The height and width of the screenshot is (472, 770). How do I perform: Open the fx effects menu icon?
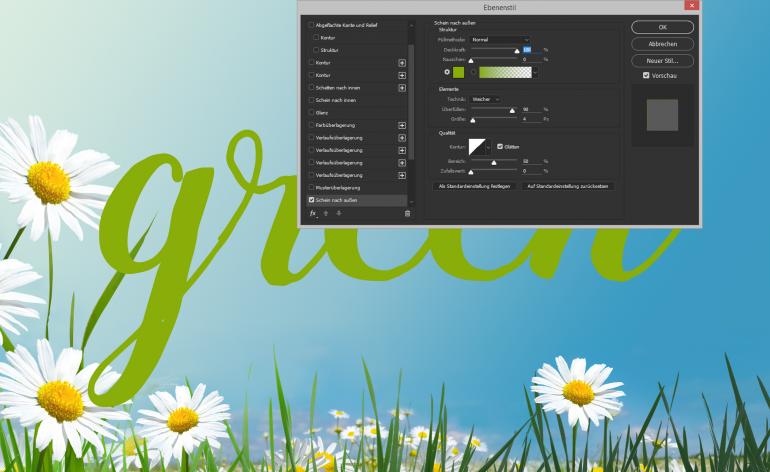point(313,213)
